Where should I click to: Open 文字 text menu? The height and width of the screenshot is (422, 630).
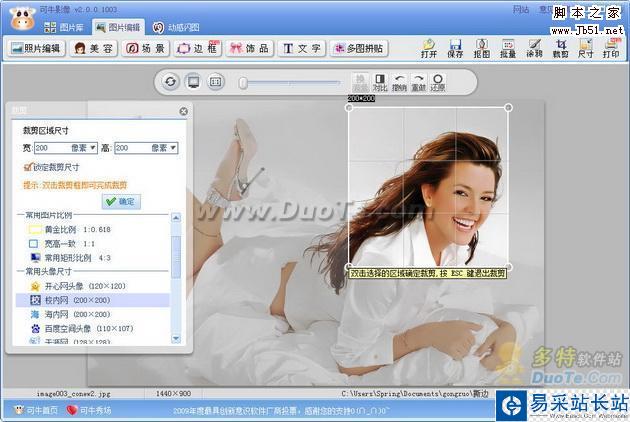coord(302,48)
